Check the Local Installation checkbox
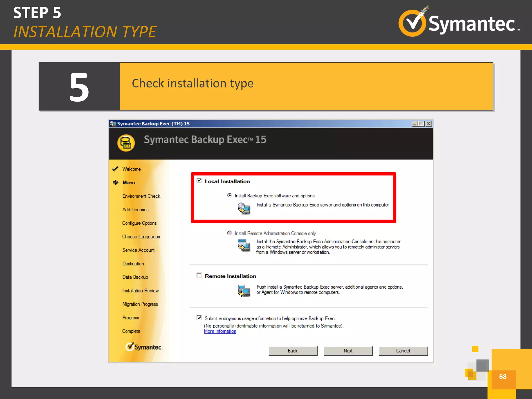 pos(199,180)
